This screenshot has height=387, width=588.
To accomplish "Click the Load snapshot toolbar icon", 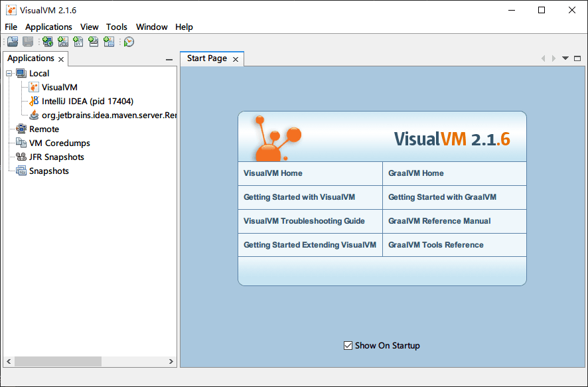I will point(13,42).
